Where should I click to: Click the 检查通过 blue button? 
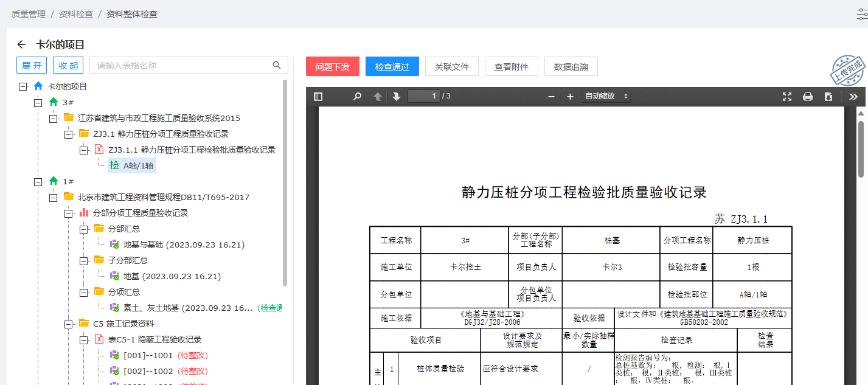tap(392, 66)
